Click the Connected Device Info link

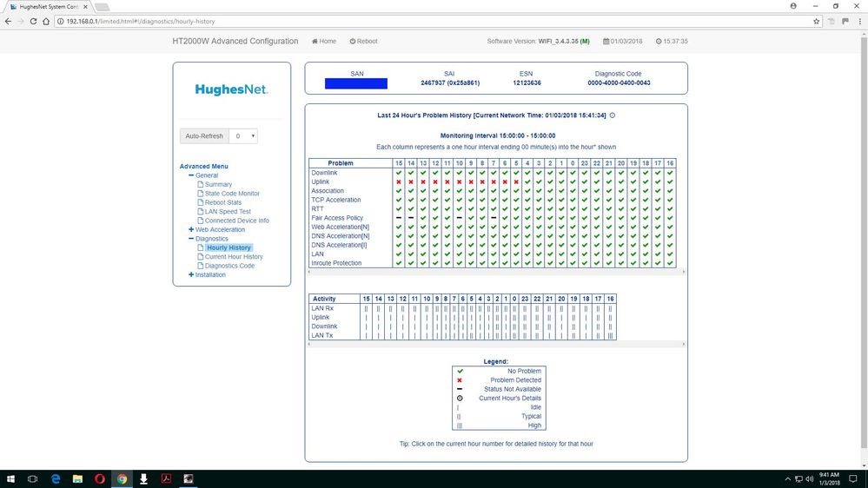coord(236,221)
